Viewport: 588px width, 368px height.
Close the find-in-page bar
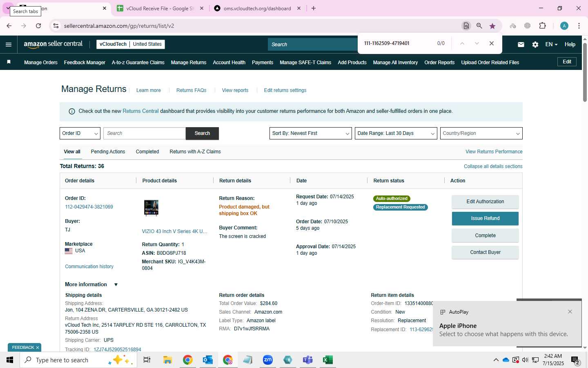click(492, 43)
